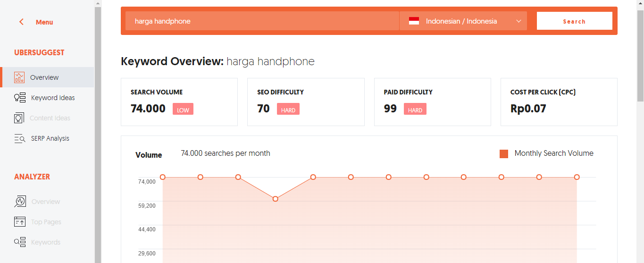Click the language dropdown chevron arrow
Viewport: 644px width, 263px height.
[519, 21]
